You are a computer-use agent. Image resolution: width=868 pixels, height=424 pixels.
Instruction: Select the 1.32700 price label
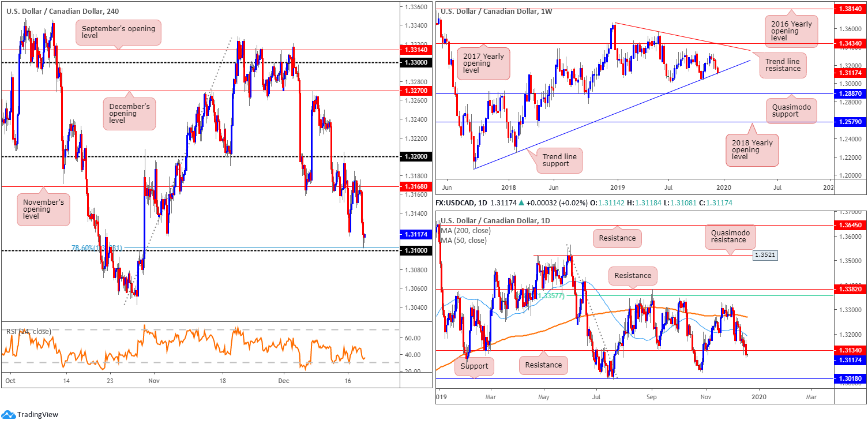coord(415,91)
